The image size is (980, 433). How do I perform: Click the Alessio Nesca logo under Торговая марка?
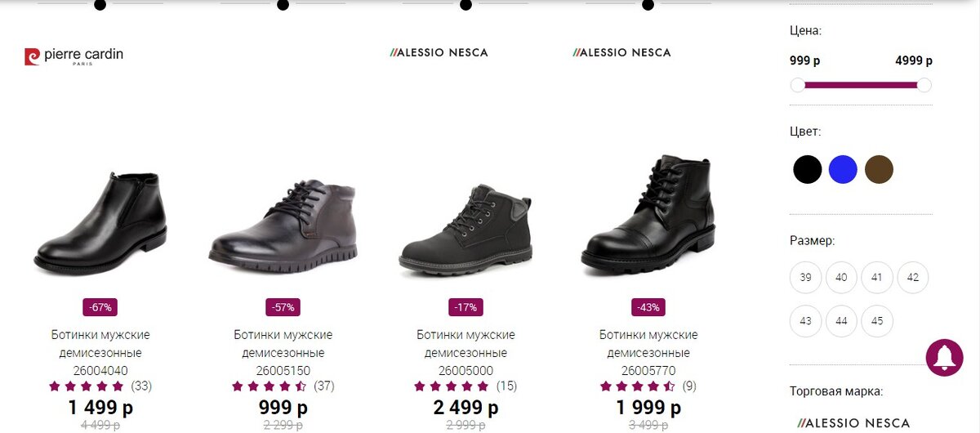pos(853,423)
